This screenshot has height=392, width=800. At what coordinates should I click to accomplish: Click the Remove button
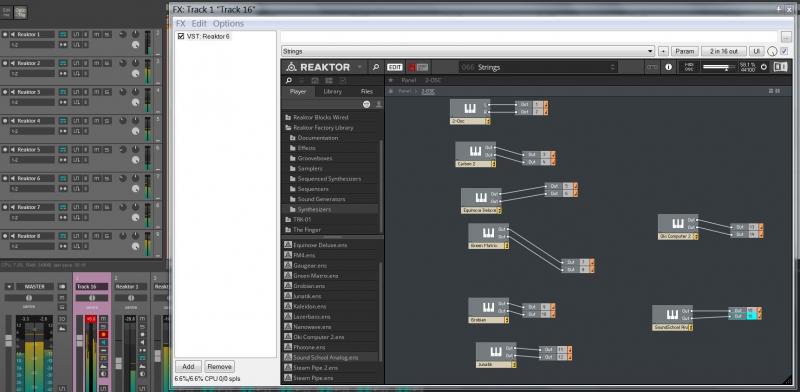(219, 366)
